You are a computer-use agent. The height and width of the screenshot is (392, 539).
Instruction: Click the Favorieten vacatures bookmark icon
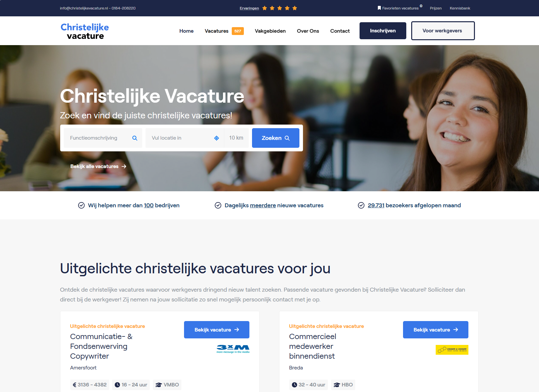coord(379,8)
